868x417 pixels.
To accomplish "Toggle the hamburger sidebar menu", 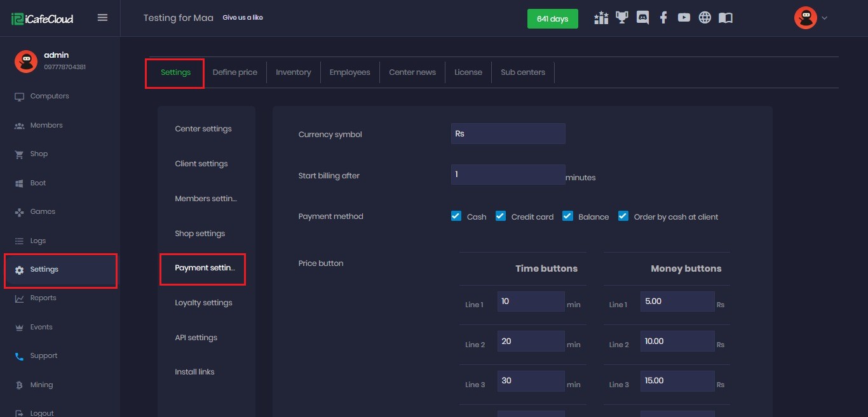I will pyautogui.click(x=102, y=18).
